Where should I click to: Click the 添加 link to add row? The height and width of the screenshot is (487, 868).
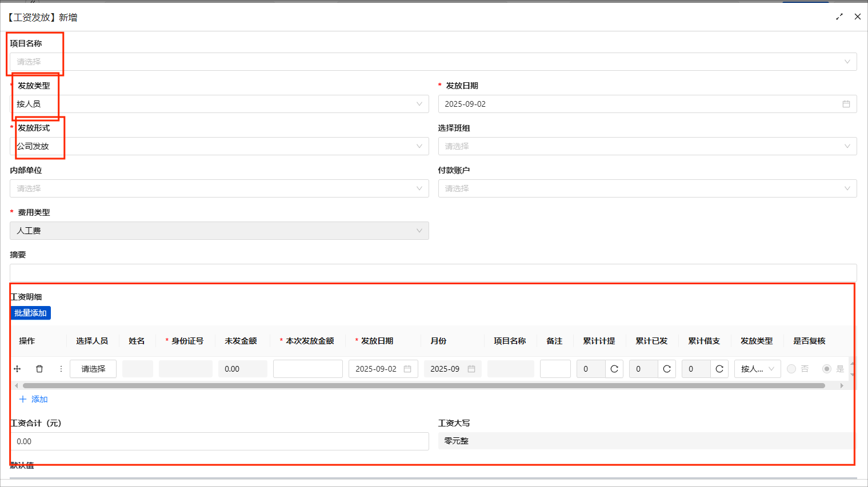(34, 399)
